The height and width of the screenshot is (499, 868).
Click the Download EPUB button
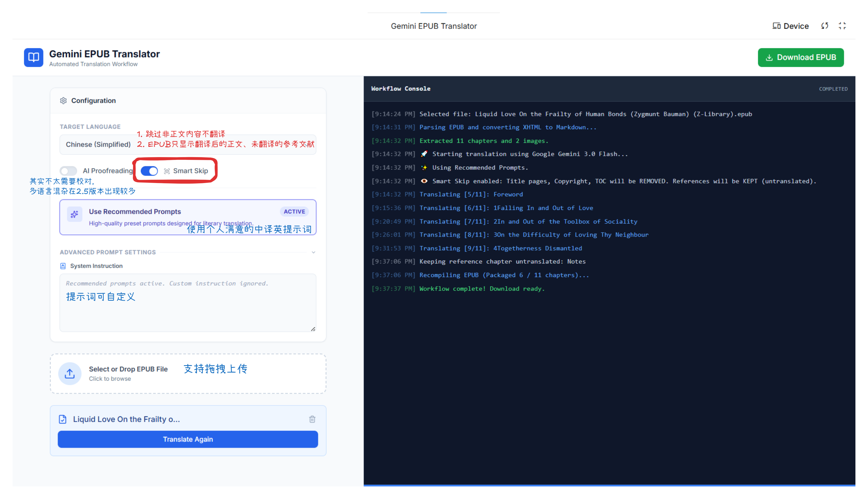800,57
